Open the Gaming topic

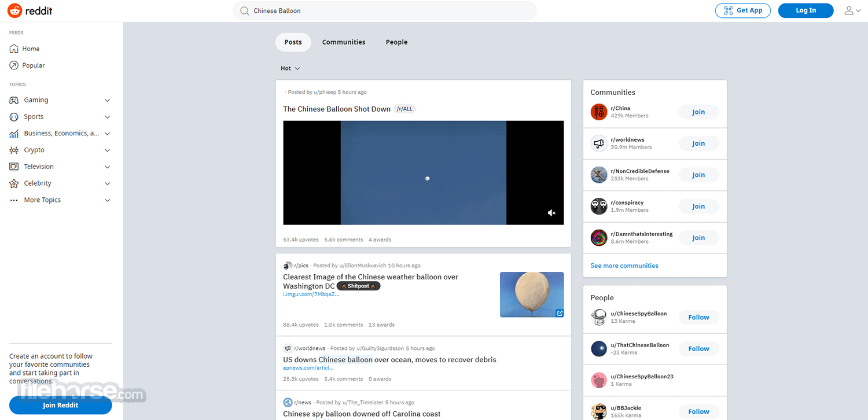36,100
